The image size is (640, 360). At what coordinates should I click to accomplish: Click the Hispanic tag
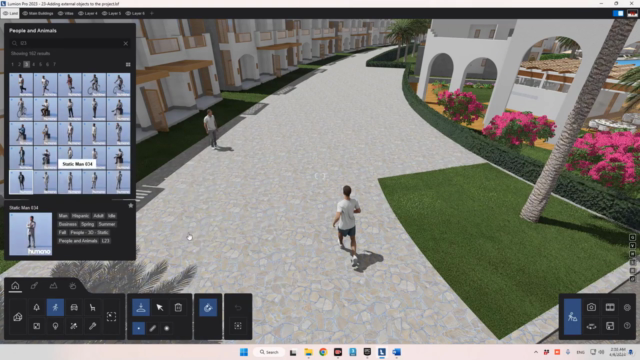point(80,216)
